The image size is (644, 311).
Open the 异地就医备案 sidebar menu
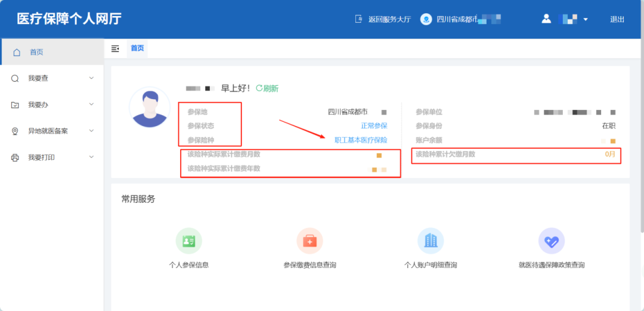pyautogui.click(x=52, y=131)
